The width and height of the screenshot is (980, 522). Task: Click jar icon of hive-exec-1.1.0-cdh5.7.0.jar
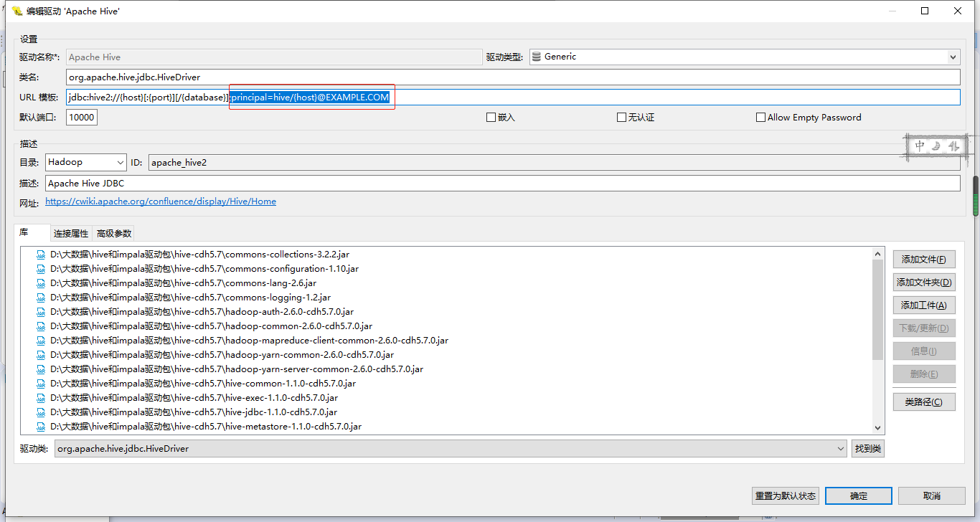coord(42,398)
